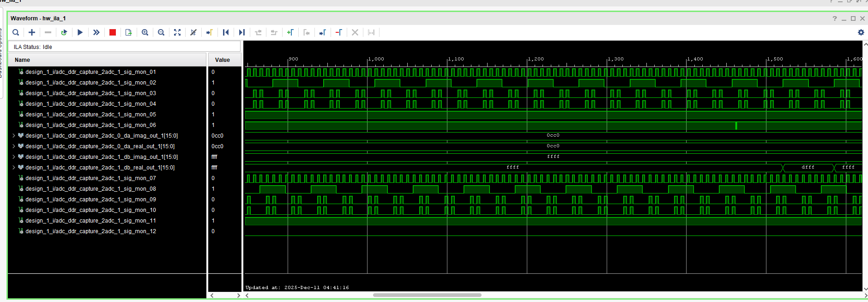This screenshot has height=302, width=868.
Task: Select signal sig_mon_09
Action: pos(90,199)
